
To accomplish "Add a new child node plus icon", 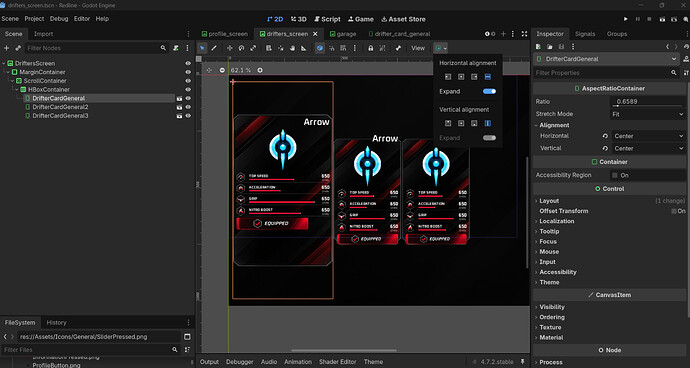I will pos(7,48).
